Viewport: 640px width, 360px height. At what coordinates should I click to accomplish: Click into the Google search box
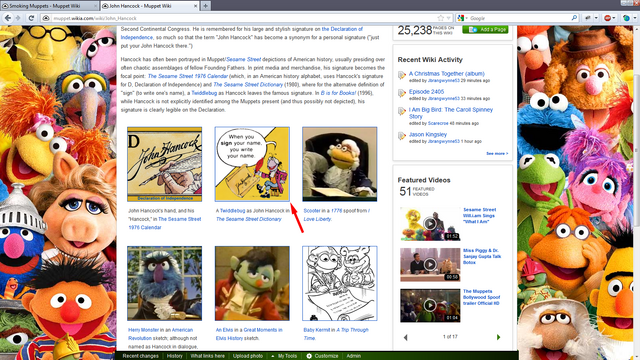(x=518, y=18)
